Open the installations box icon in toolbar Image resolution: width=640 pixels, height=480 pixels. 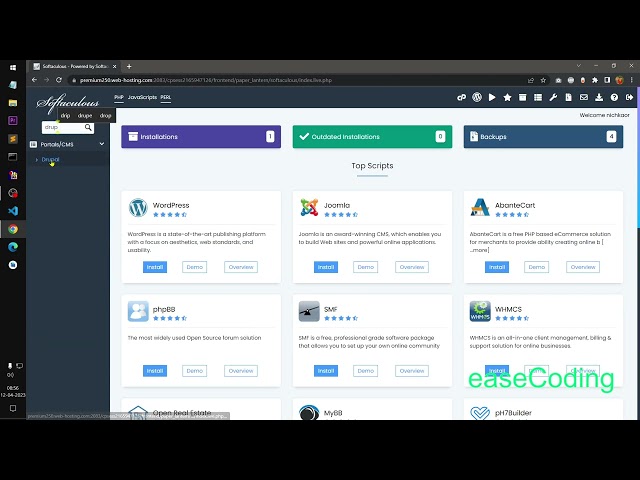point(522,98)
